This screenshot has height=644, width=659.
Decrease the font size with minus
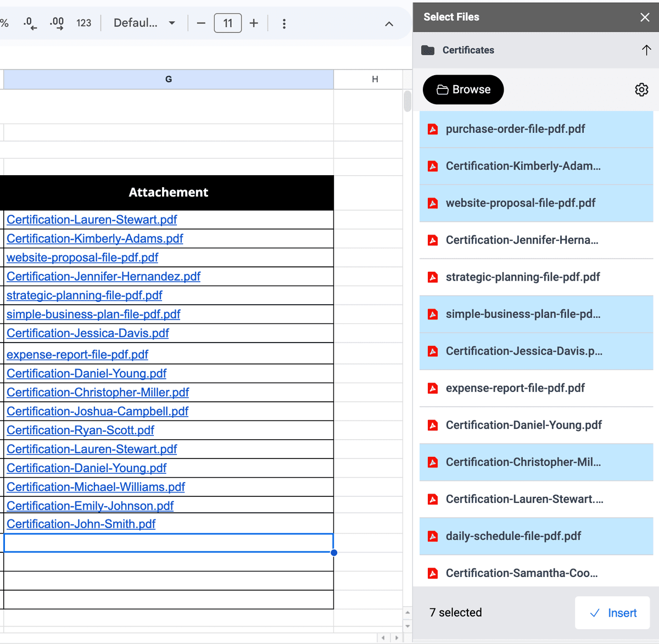[201, 23]
